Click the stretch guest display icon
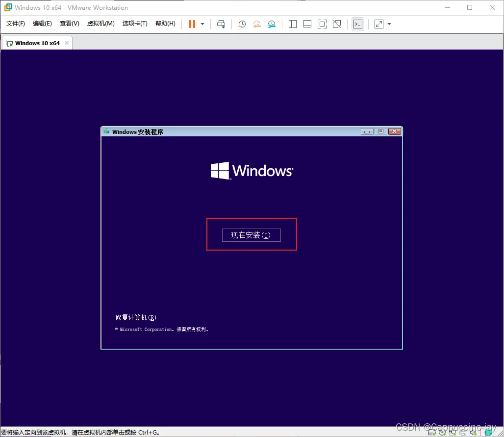This screenshot has height=437, width=504. point(379,24)
